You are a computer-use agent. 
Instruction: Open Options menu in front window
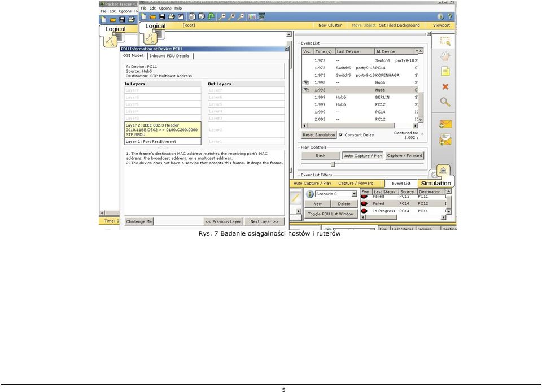point(165,8)
